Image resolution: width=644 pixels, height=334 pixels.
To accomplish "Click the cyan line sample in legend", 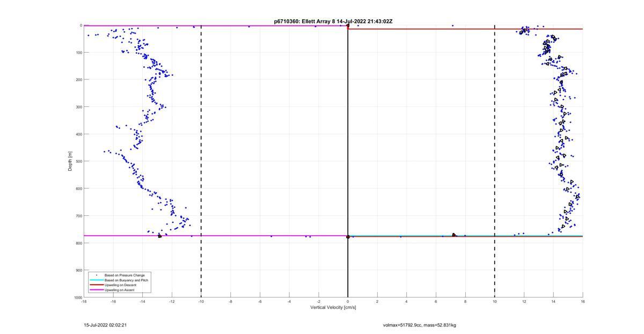I will (x=96, y=280).
